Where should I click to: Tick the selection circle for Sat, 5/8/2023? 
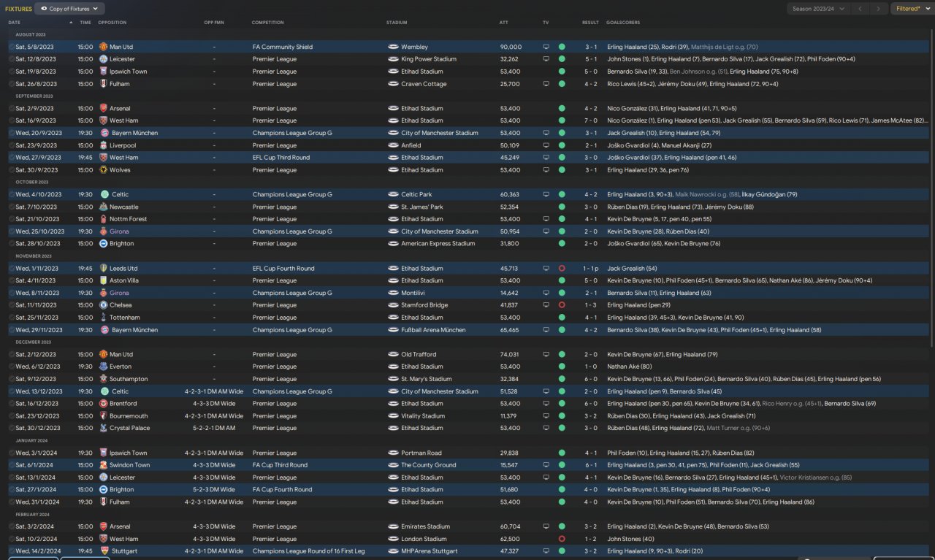(12, 47)
